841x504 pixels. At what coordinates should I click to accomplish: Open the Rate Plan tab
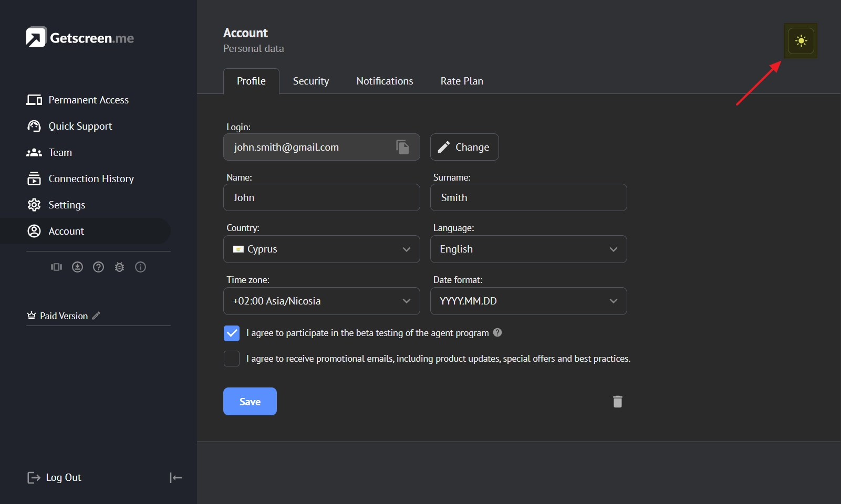(x=461, y=81)
